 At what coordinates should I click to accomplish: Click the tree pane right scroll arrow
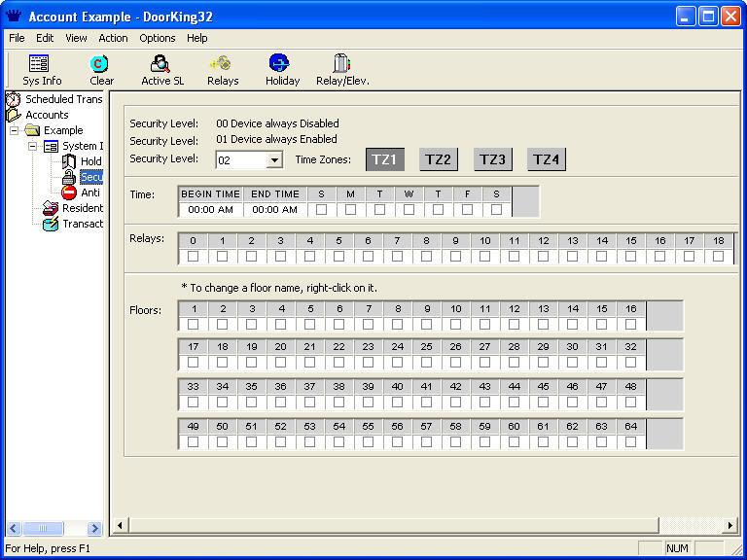(94, 528)
